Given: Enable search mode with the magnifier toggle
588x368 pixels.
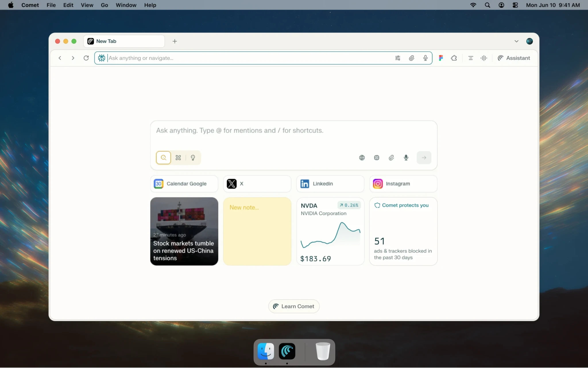Looking at the screenshot, I should pyautogui.click(x=163, y=158).
